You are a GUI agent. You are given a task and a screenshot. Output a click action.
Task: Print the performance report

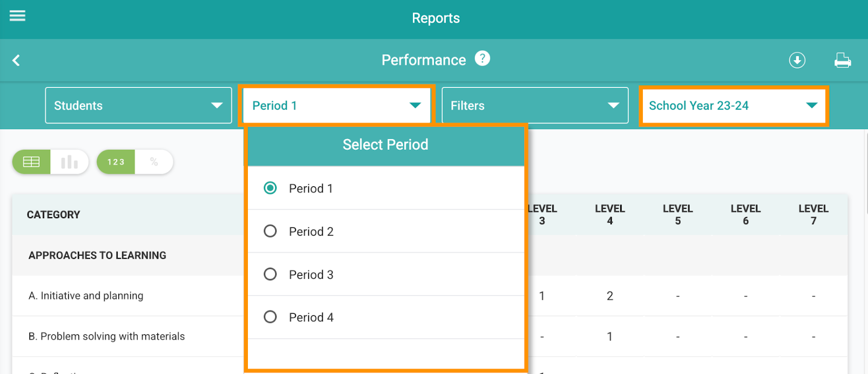pyautogui.click(x=842, y=60)
